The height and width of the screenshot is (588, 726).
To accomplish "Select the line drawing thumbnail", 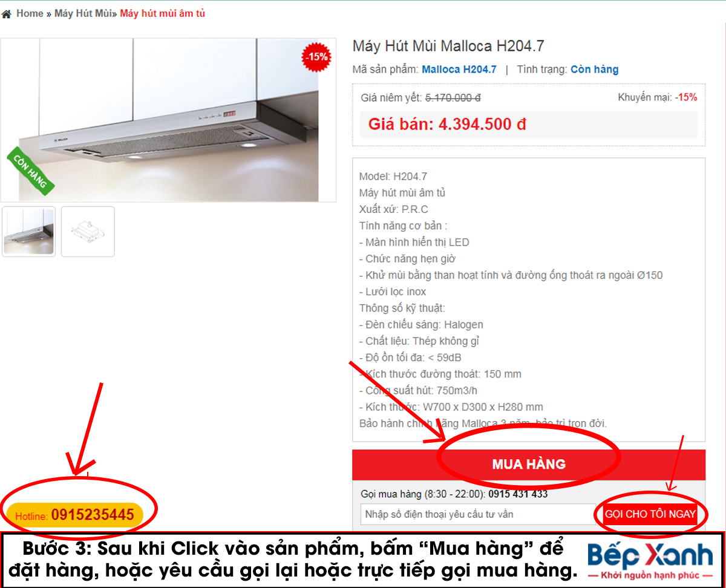I will point(88,231).
